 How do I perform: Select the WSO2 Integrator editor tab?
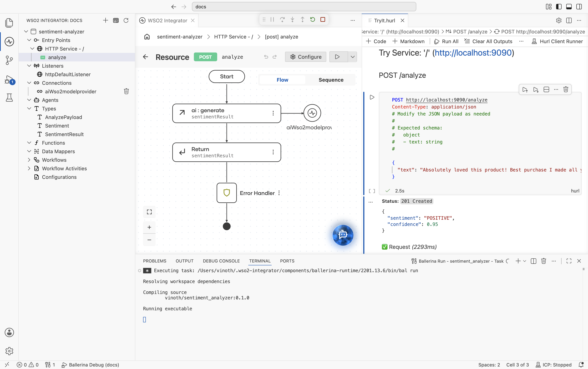(167, 20)
